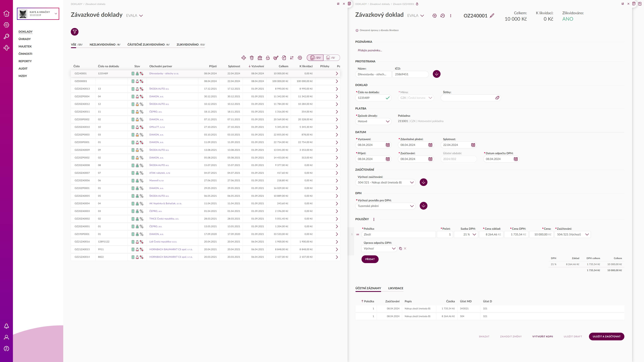Sort the list by the Vytvoření column header
Viewport: 644px width, 362px height.
[256, 66]
